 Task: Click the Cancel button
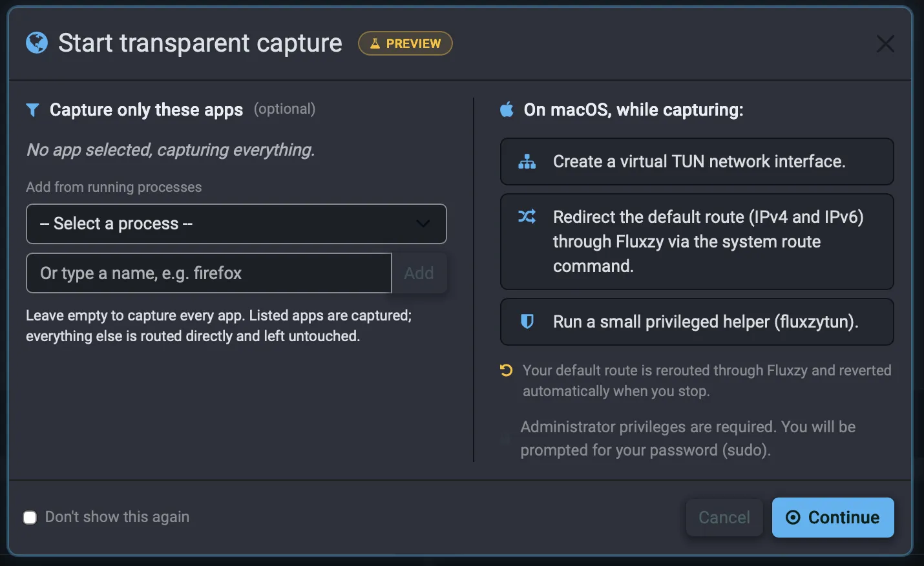[x=724, y=518]
